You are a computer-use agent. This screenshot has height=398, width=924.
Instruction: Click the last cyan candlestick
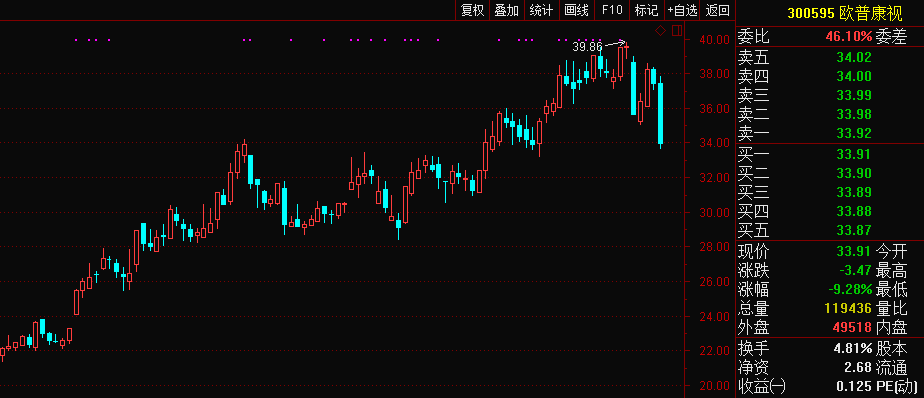[x=661, y=112]
